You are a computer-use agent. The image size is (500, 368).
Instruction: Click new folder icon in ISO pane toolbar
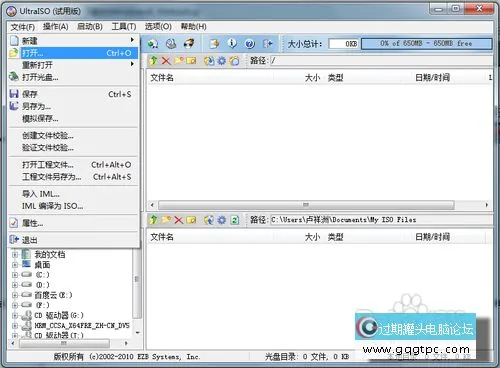tap(179, 60)
